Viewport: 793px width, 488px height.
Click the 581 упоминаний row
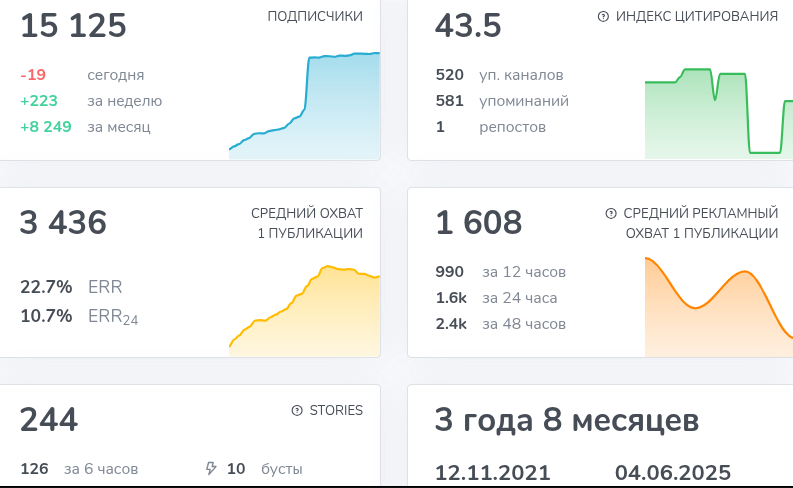(x=502, y=101)
